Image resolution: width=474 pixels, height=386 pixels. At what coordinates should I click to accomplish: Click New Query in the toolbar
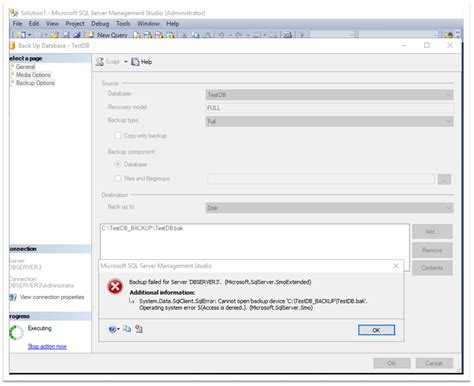click(x=108, y=35)
